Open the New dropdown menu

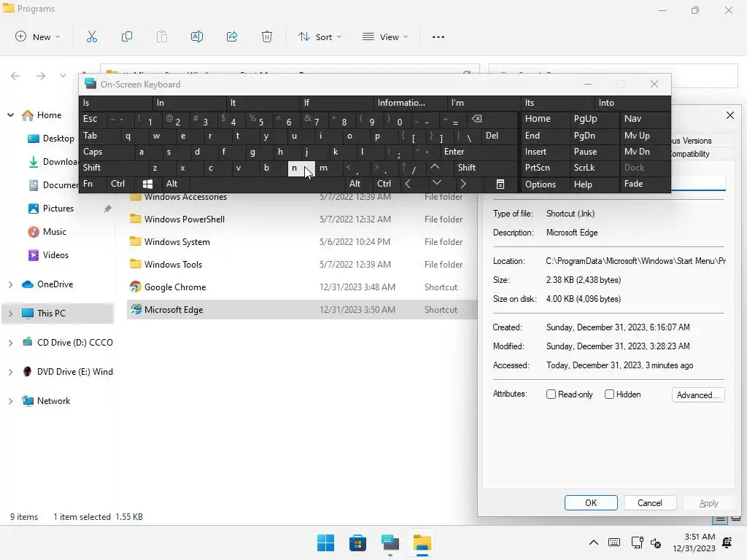pos(38,36)
